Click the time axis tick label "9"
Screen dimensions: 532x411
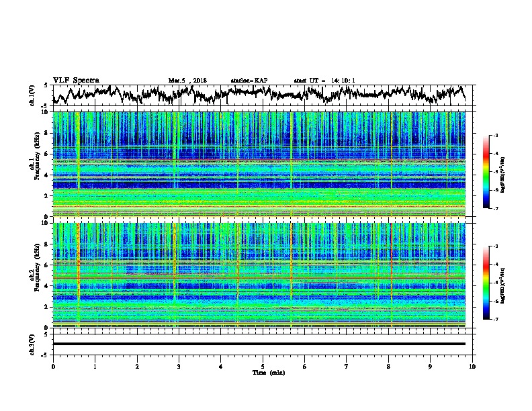click(430, 367)
